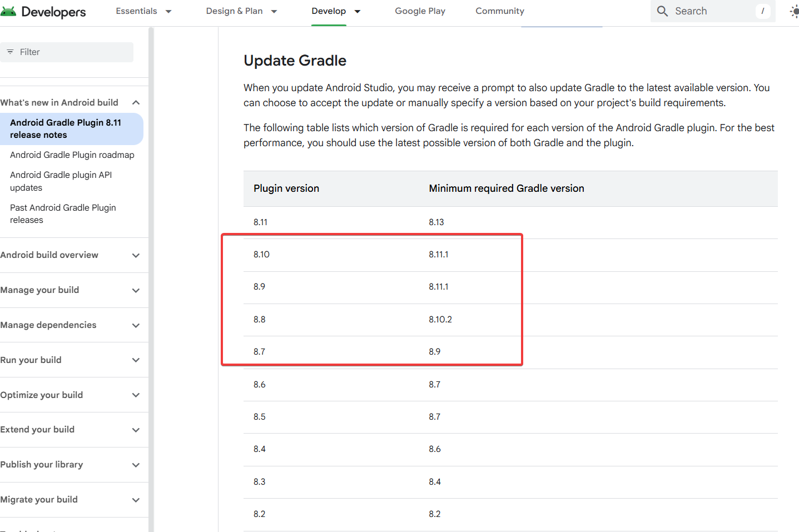Select plugin version cell 8.11
This screenshot has width=799, height=532.
click(260, 222)
